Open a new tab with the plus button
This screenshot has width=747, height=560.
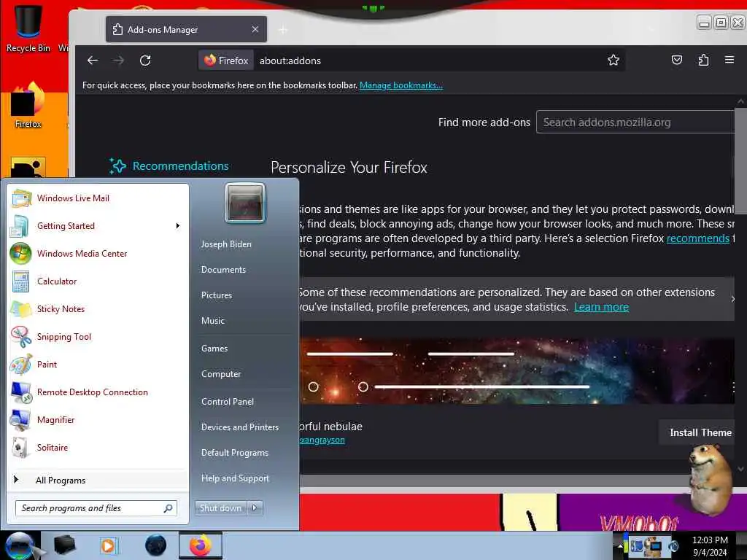click(x=283, y=30)
